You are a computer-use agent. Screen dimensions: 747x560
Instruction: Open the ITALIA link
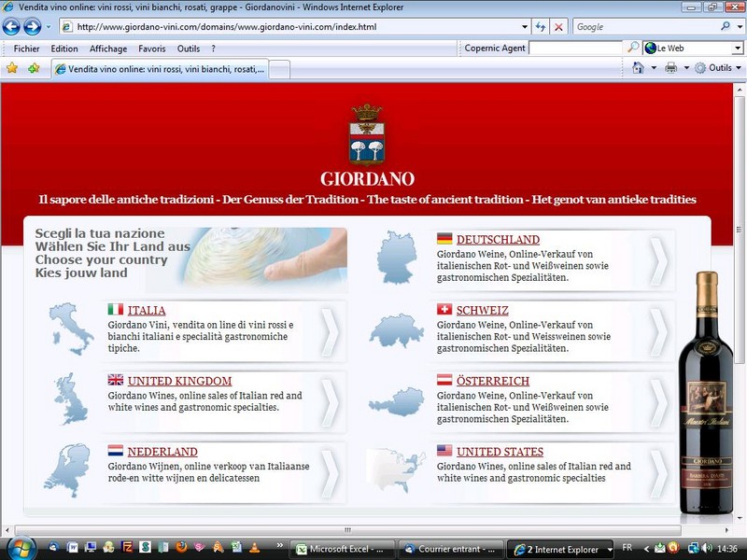(x=147, y=311)
